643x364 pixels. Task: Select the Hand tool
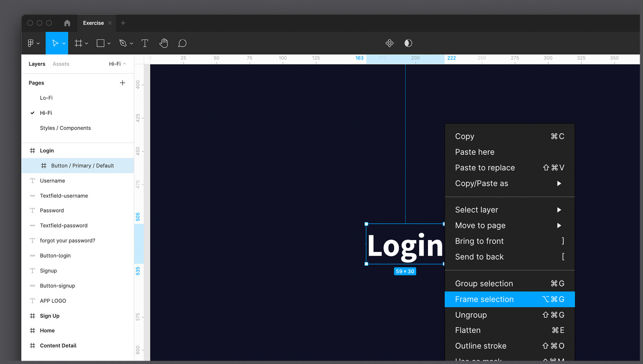click(164, 43)
